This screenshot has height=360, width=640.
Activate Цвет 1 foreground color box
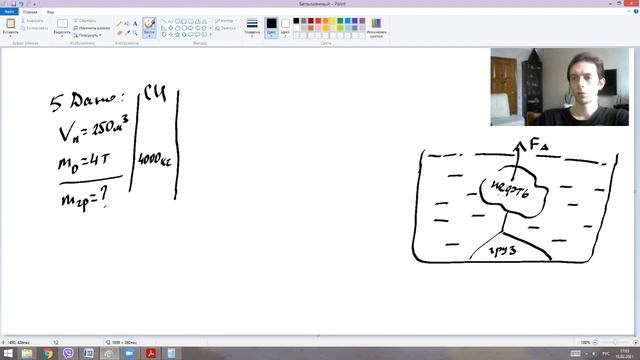(271, 27)
